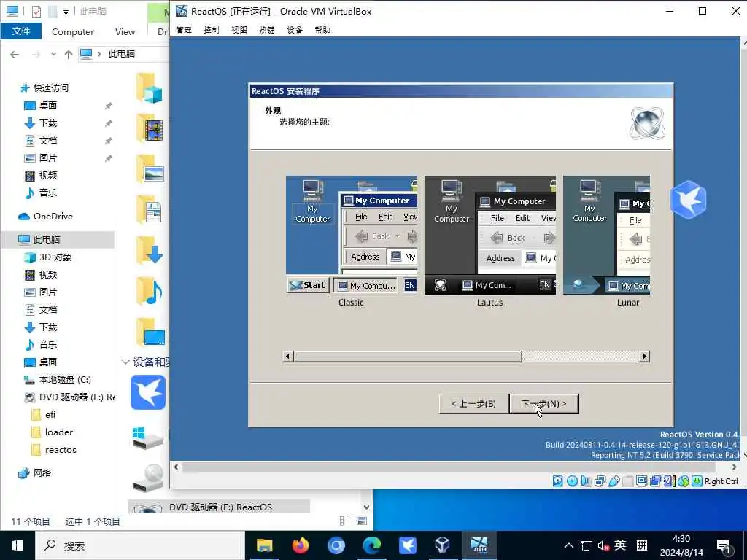Open File Explorer from the taskbar
Image resolution: width=747 pixels, height=560 pixels.
264,545
